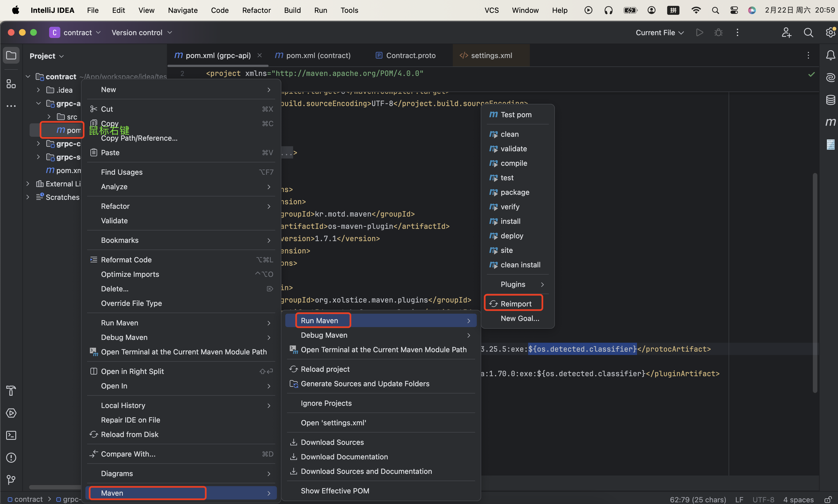Click the Search Everywhere magnifier icon

pos(808,33)
